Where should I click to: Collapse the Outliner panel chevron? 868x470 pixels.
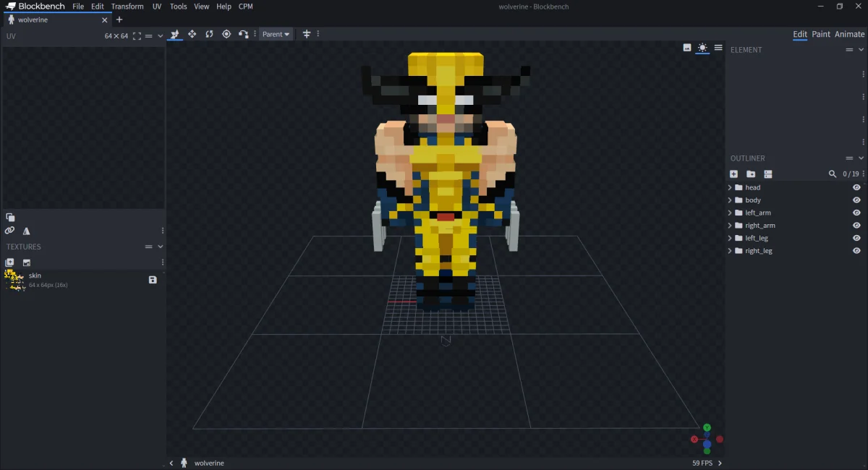[861, 158]
